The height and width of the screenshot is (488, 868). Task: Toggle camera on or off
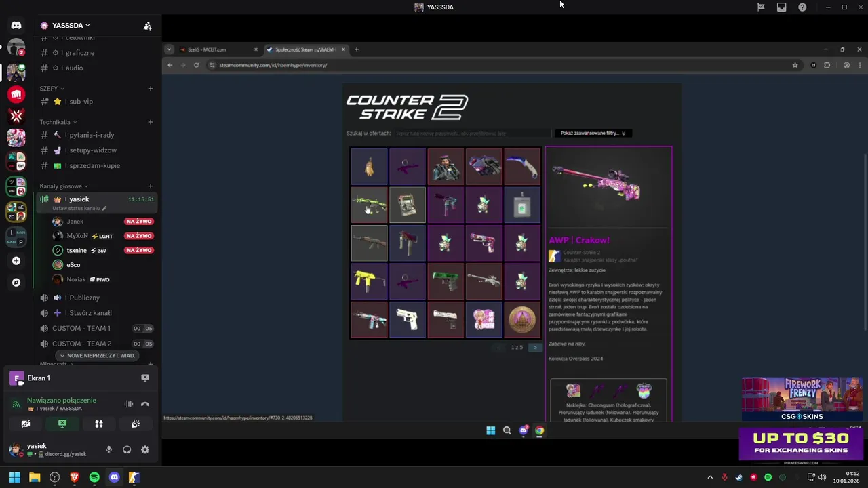click(x=26, y=424)
